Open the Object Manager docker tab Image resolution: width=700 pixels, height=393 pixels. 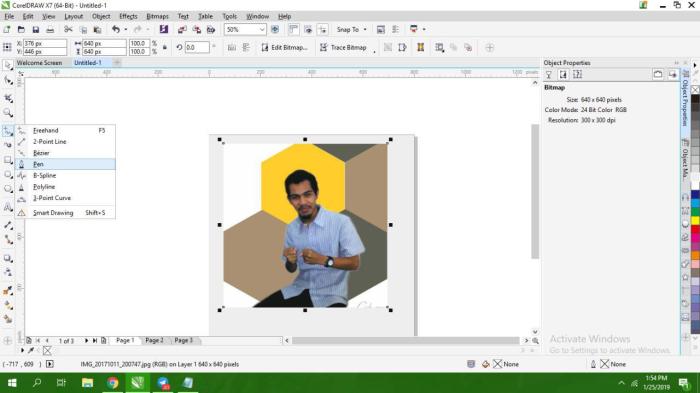tap(685, 160)
